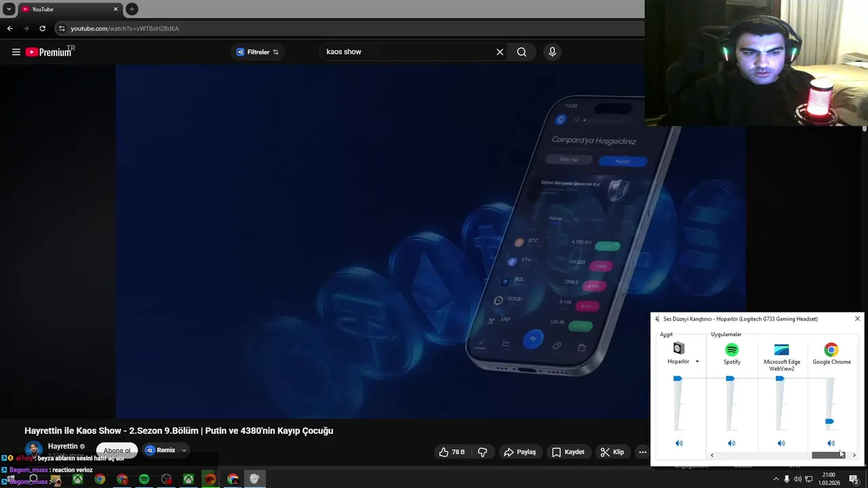Mute Microsoft Edge WebView2 audio
This screenshot has width=868, height=488.
(x=781, y=443)
